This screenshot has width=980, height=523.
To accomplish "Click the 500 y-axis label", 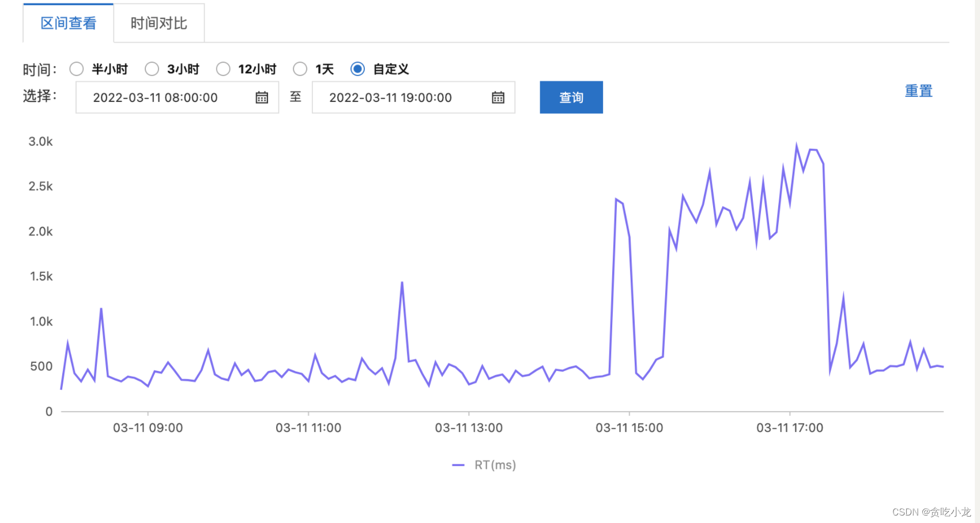I will [42, 366].
